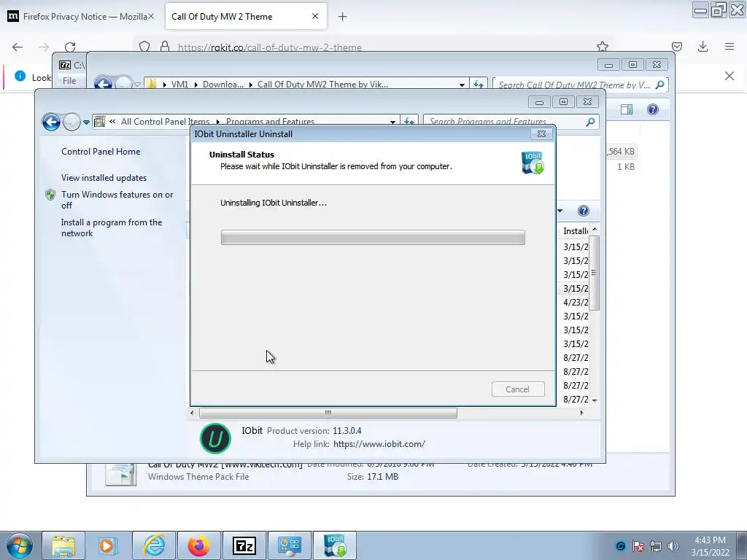Open new tab in Firefox
This screenshot has height=560, width=747.
tap(342, 17)
